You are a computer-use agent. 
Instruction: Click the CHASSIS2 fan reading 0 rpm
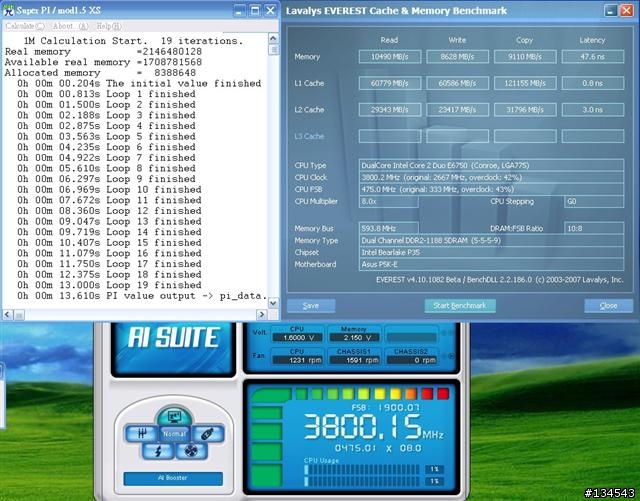411,360
